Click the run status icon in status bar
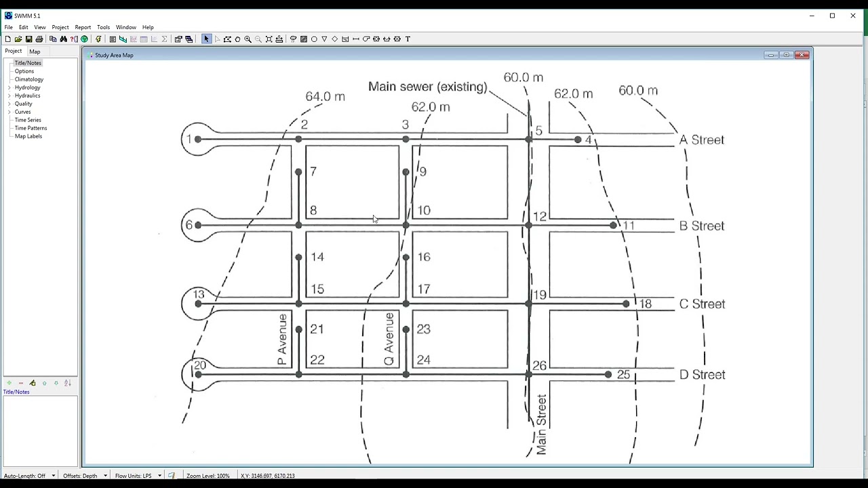868x488 pixels. pyautogui.click(x=172, y=476)
